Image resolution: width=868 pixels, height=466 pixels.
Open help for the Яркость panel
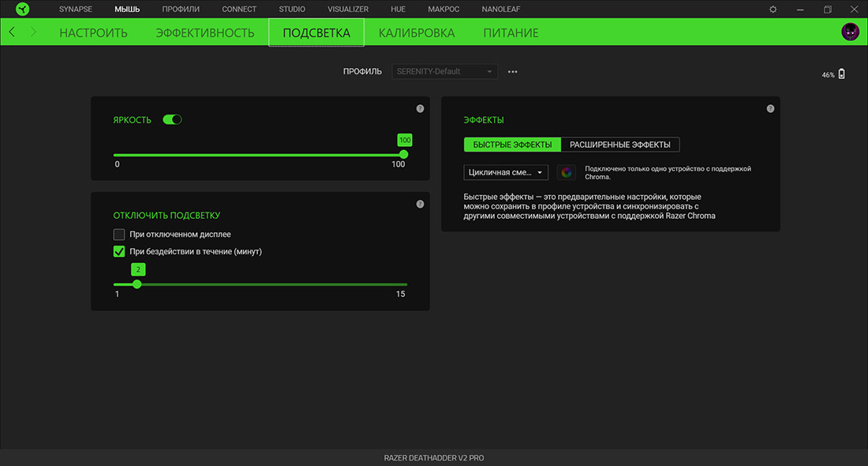coord(420,109)
